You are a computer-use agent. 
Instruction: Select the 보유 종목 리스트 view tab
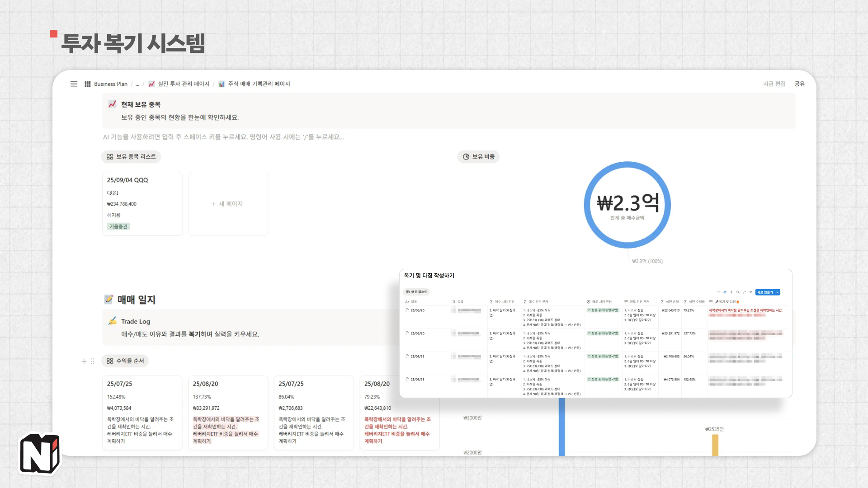tap(131, 157)
